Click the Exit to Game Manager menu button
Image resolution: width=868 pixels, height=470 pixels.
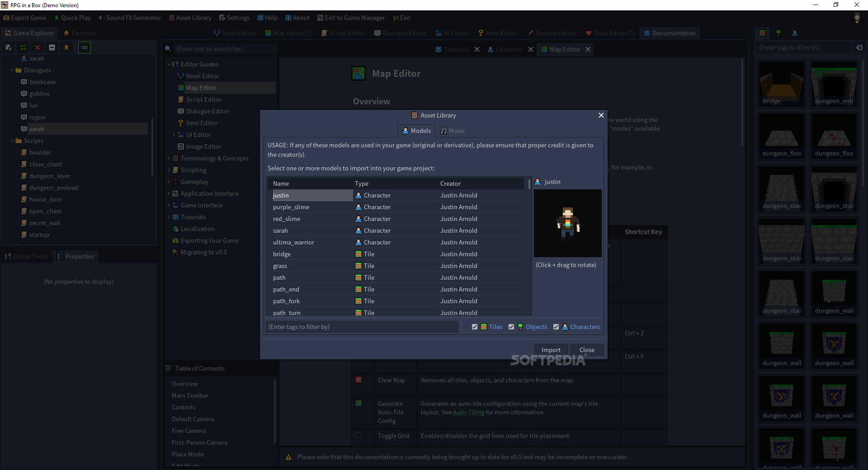(351, 18)
